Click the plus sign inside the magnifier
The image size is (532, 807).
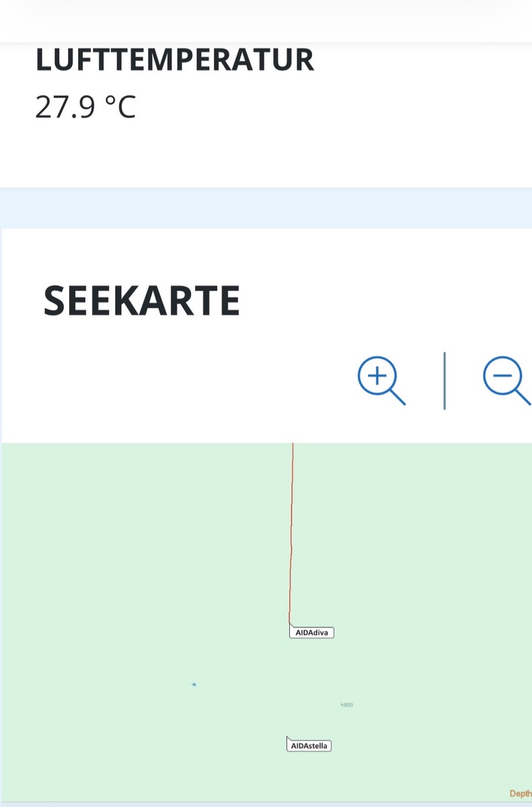(x=377, y=375)
